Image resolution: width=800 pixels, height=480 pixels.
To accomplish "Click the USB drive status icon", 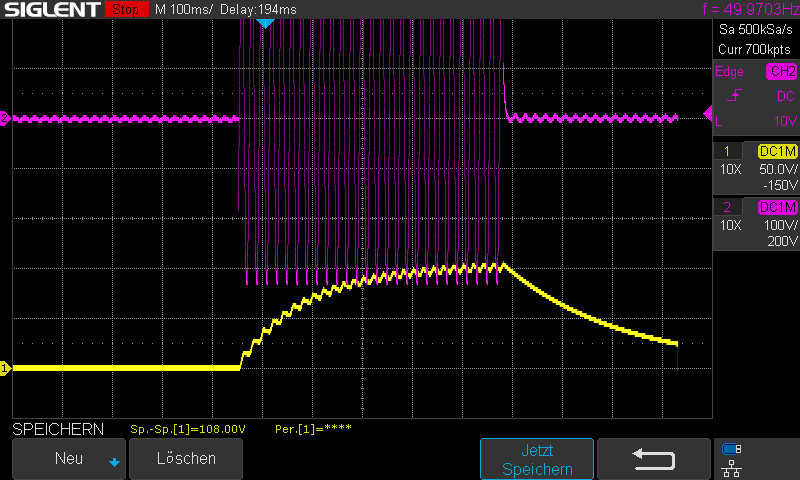I will coord(732,449).
